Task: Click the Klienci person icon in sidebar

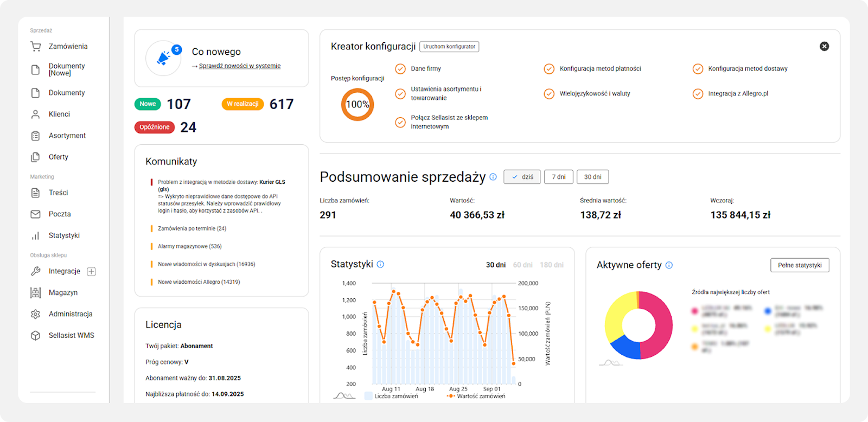Action: pyautogui.click(x=35, y=114)
